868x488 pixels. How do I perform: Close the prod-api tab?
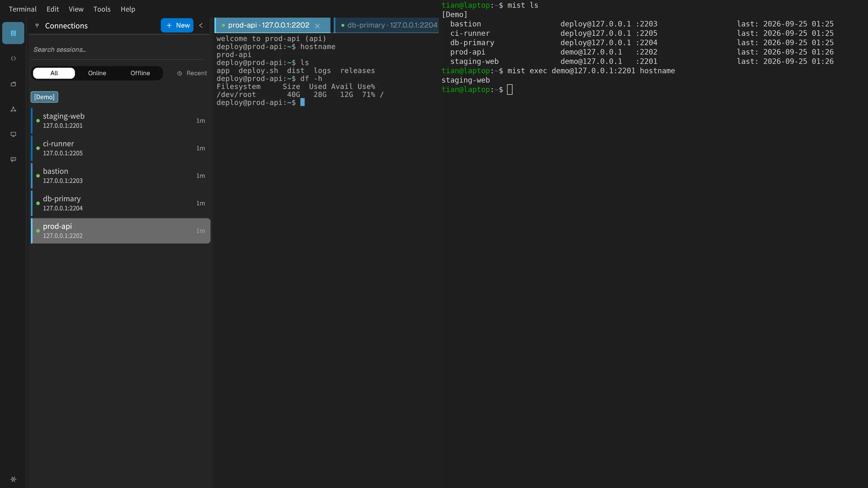point(317,26)
